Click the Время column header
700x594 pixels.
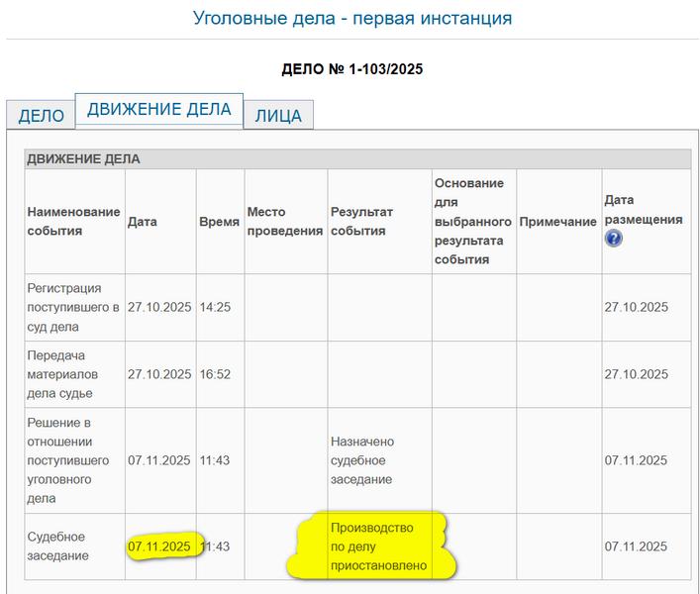[219, 222]
